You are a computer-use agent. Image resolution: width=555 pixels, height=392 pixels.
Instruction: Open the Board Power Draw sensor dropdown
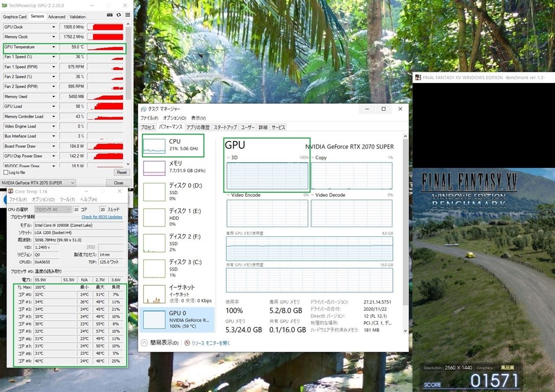(x=54, y=146)
